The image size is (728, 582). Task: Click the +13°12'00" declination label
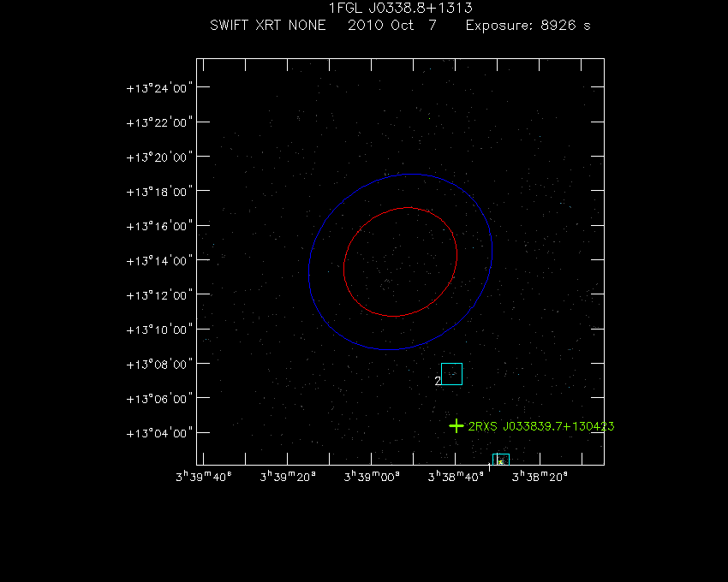(x=159, y=295)
